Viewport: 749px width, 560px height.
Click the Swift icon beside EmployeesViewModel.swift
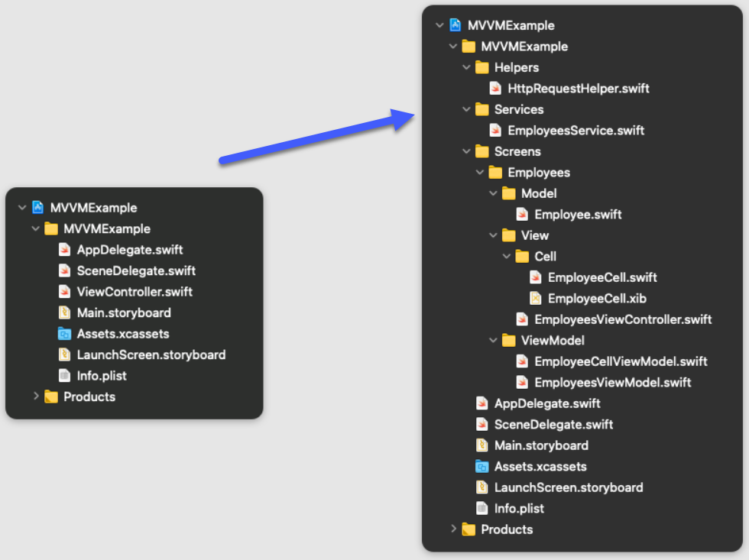[x=522, y=383]
